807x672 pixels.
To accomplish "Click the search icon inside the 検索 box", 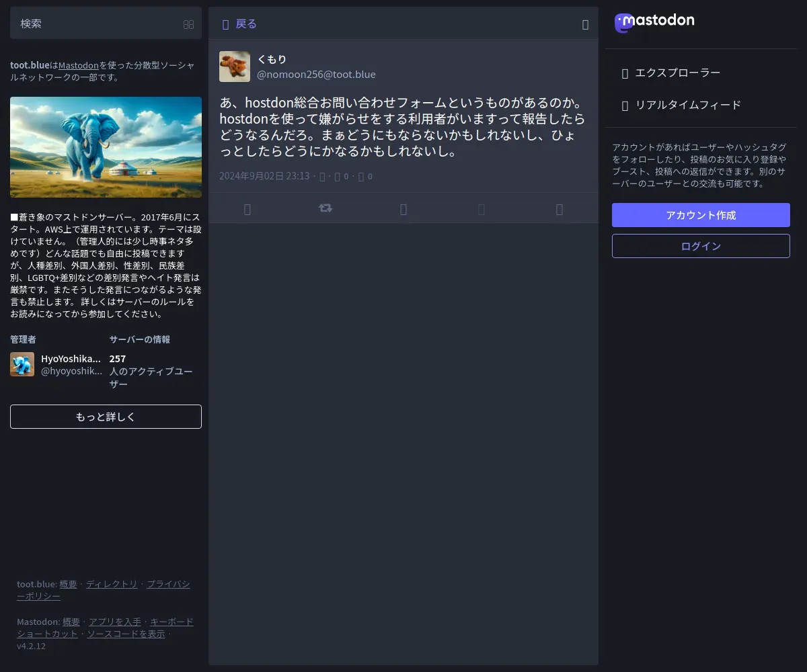I will point(188,24).
